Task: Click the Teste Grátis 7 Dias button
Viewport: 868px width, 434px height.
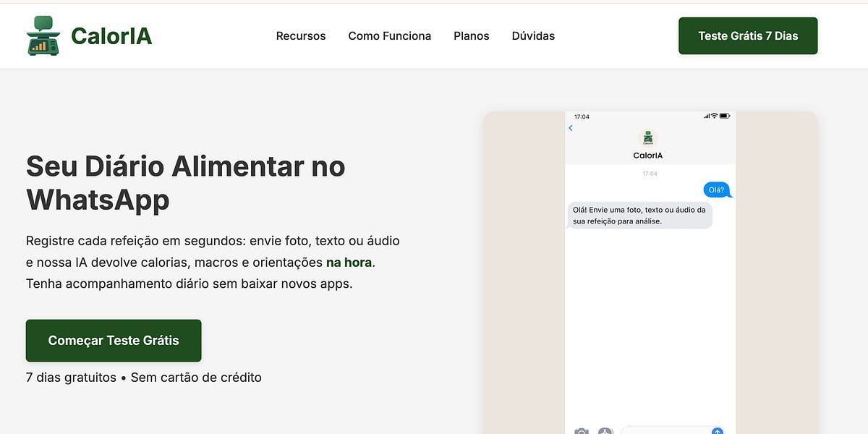Action: tap(748, 36)
